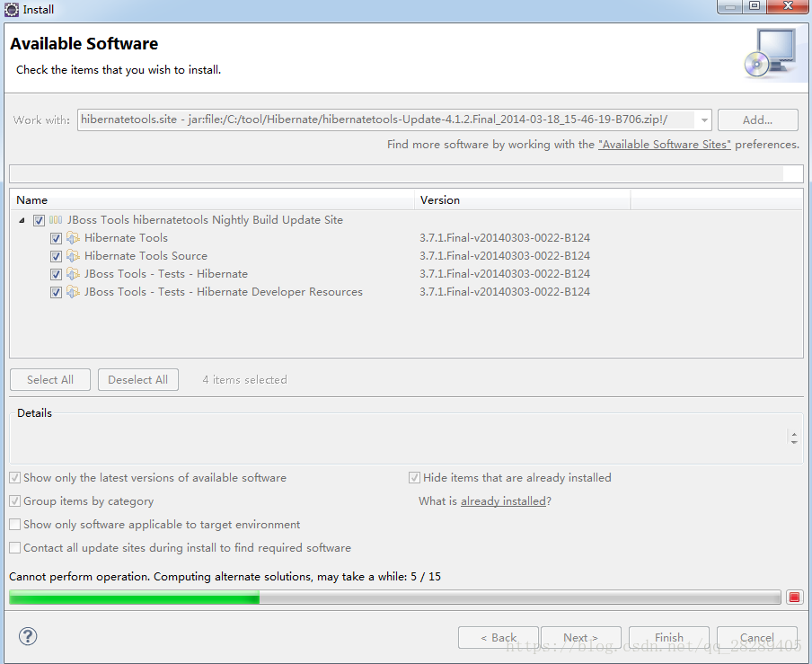This screenshot has height=664, width=812.
Task: Click the JBoss Tools Nightly Build category icon
Action: point(56,220)
